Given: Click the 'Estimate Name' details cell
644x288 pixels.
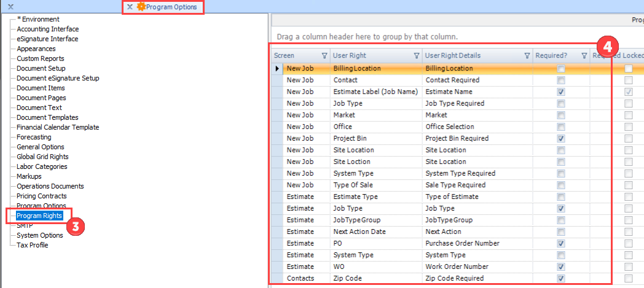Looking at the screenshot, I should click(x=477, y=92).
